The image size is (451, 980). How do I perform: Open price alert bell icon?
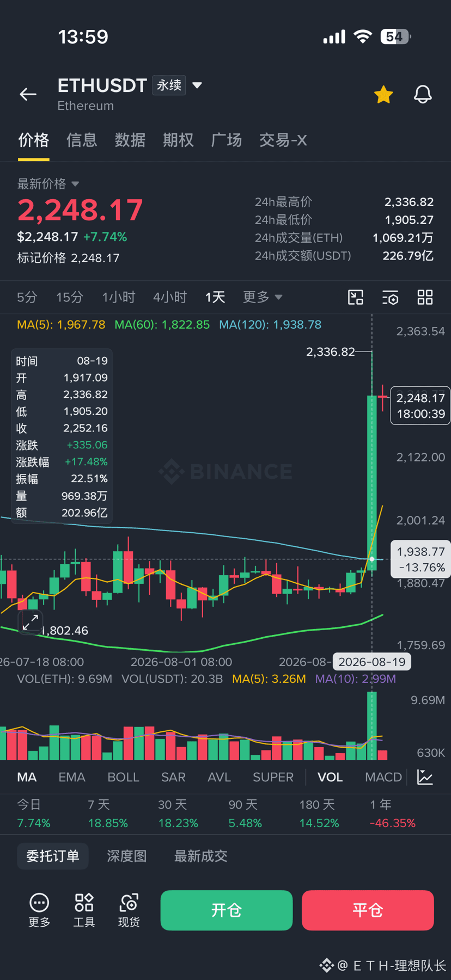click(x=423, y=94)
